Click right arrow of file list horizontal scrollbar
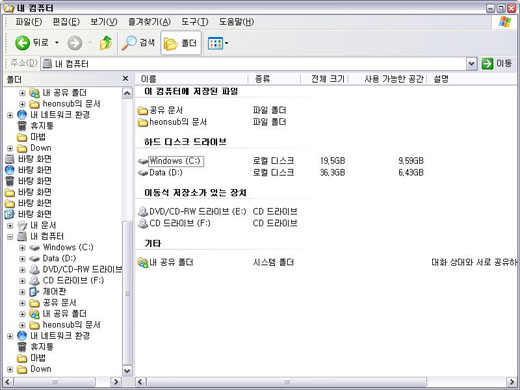This screenshot has width=520, height=390. pyautogui.click(x=512, y=382)
